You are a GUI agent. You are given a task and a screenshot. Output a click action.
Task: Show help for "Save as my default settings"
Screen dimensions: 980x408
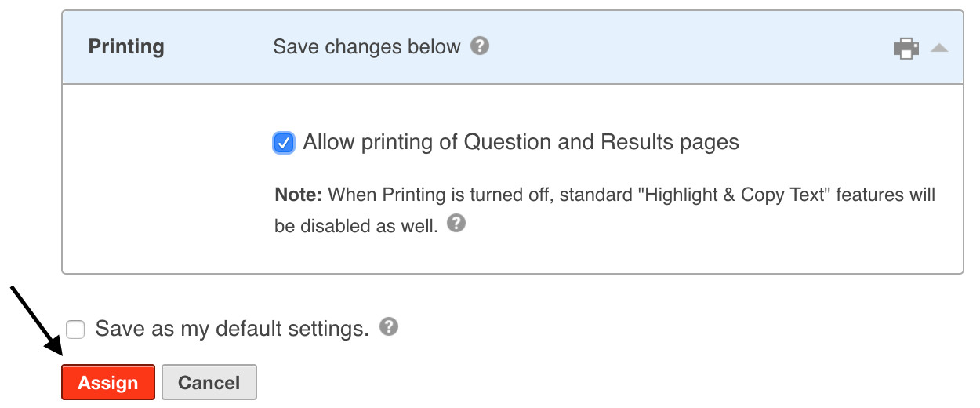388,327
